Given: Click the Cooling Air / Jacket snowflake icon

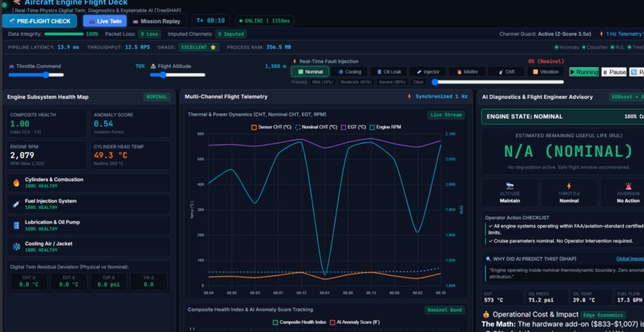Looking at the screenshot, I should (x=17, y=247).
